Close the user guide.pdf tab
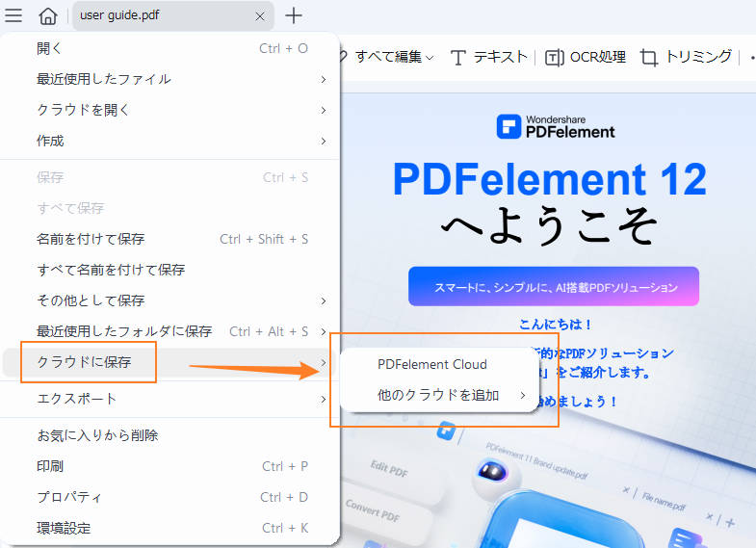This screenshot has height=548, width=756. pyautogui.click(x=260, y=16)
